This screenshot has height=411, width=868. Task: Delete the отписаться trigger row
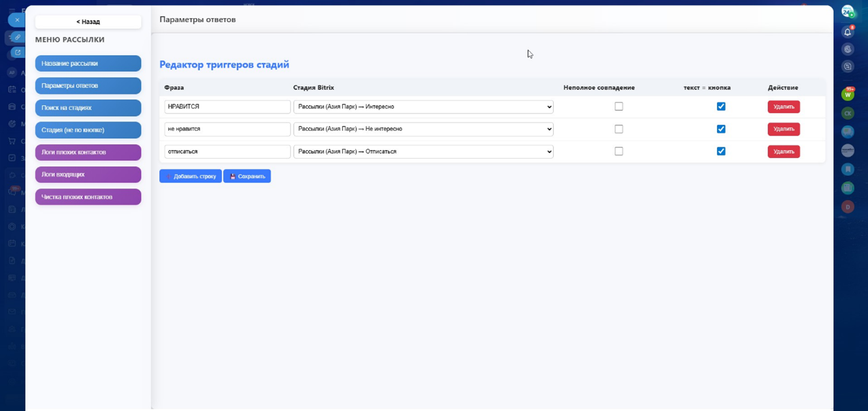pos(784,151)
